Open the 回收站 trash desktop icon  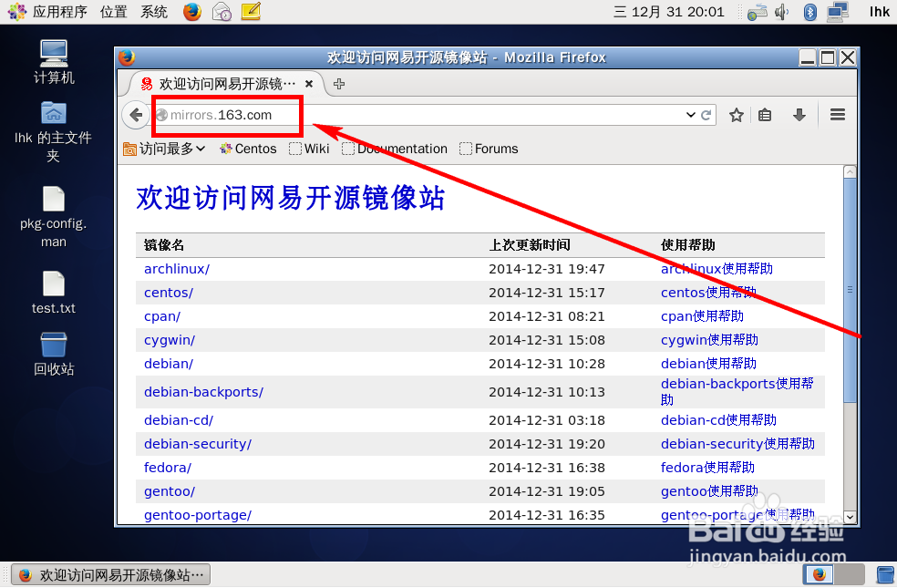[54, 354]
